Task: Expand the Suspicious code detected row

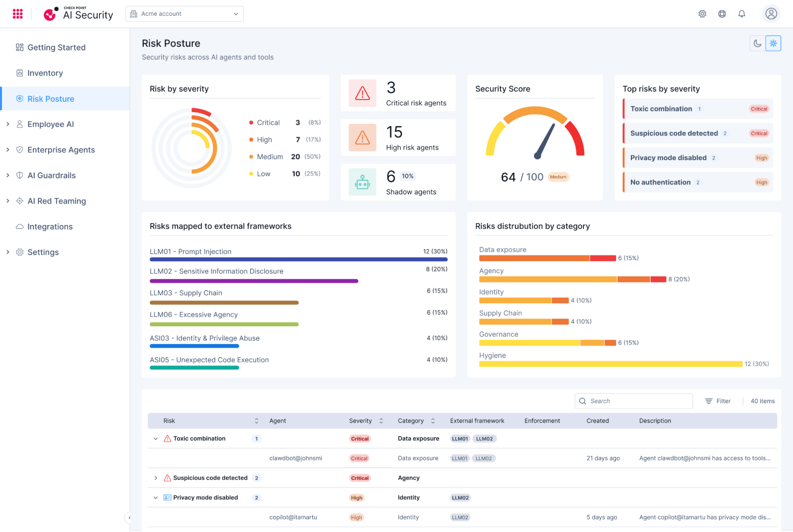Action: (156, 478)
